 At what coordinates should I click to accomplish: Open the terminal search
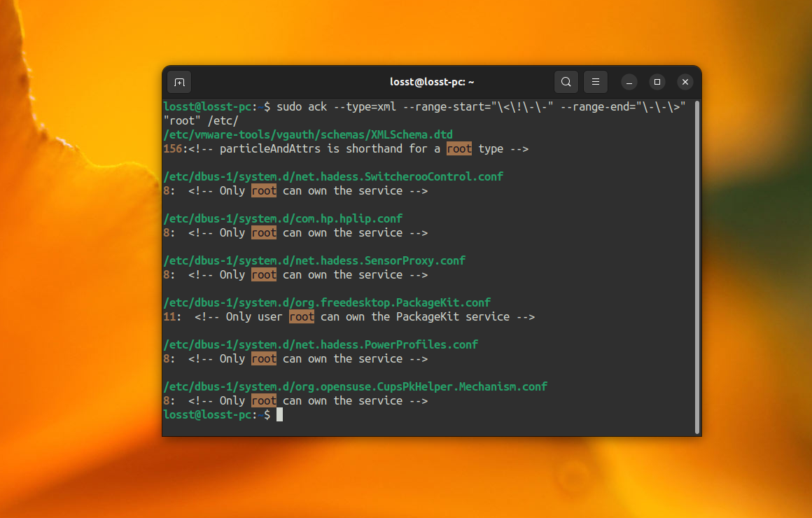coord(566,82)
